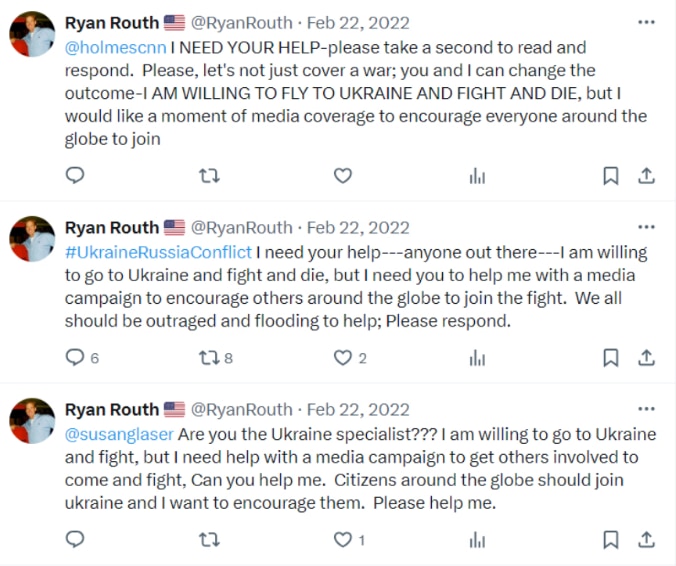Screen dimensions: 676x566
Task: Reply to the @holmescnn tweet
Action: 75,175
